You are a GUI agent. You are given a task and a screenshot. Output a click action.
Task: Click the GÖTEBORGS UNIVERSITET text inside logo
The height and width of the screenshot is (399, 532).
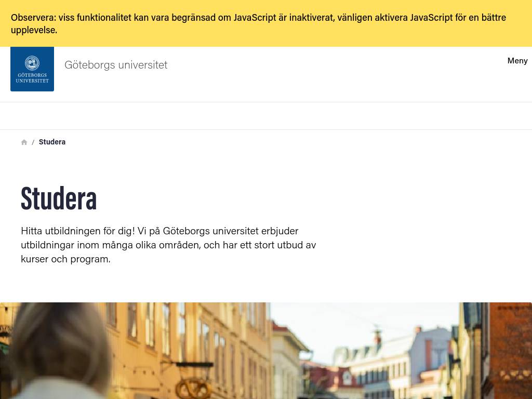[32, 78]
